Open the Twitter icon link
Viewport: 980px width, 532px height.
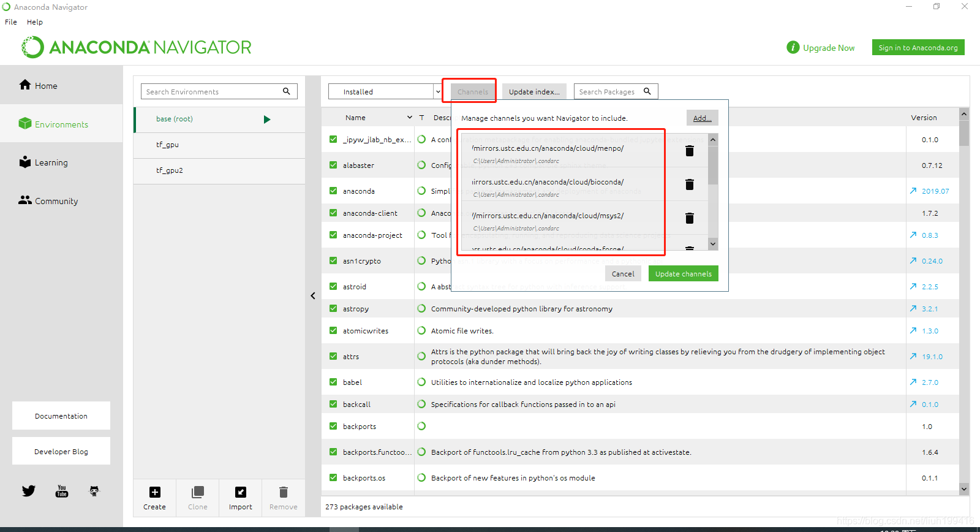click(x=29, y=491)
